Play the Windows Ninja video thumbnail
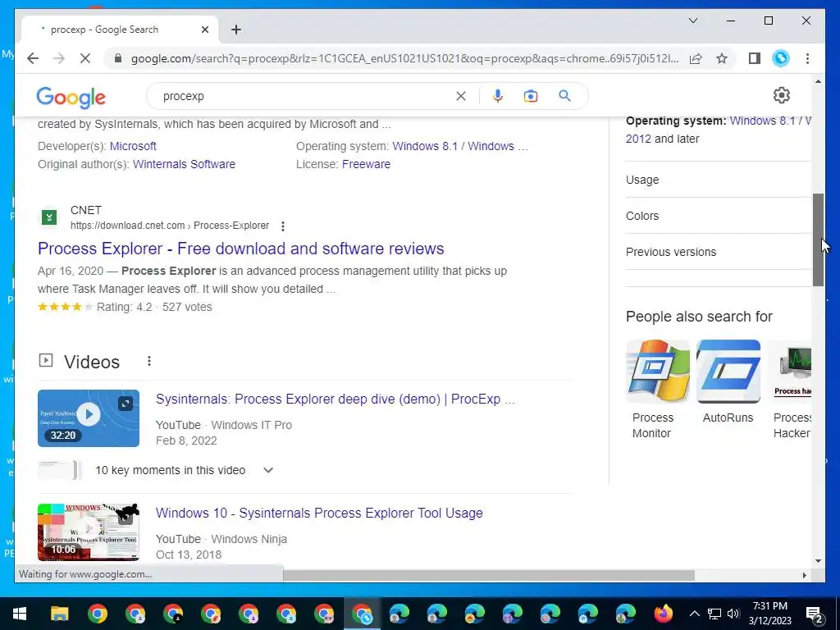Image resolution: width=840 pixels, height=630 pixels. [89, 532]
